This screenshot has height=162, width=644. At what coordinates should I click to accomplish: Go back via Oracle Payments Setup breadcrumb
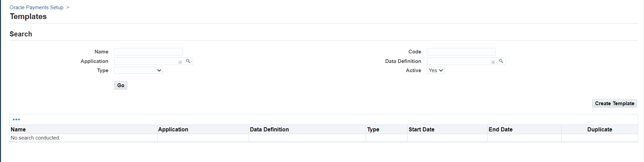[x=36, y=7]
